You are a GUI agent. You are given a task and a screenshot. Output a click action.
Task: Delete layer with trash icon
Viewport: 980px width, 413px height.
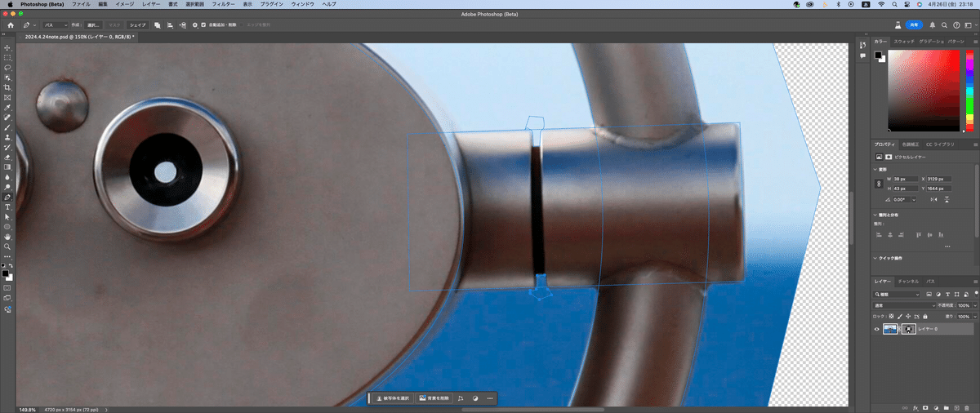pyautogui.click(x=966, y=407)
